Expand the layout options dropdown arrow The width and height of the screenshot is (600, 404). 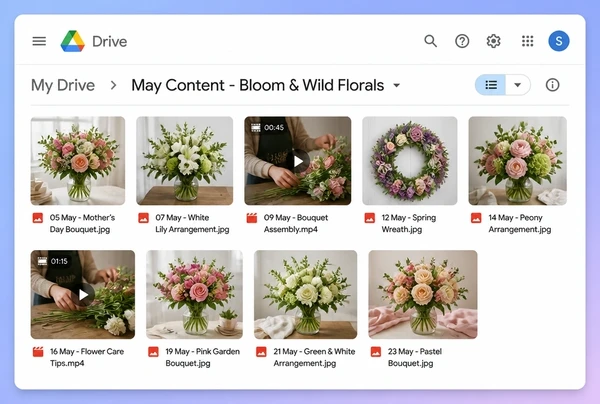(518, 85)
